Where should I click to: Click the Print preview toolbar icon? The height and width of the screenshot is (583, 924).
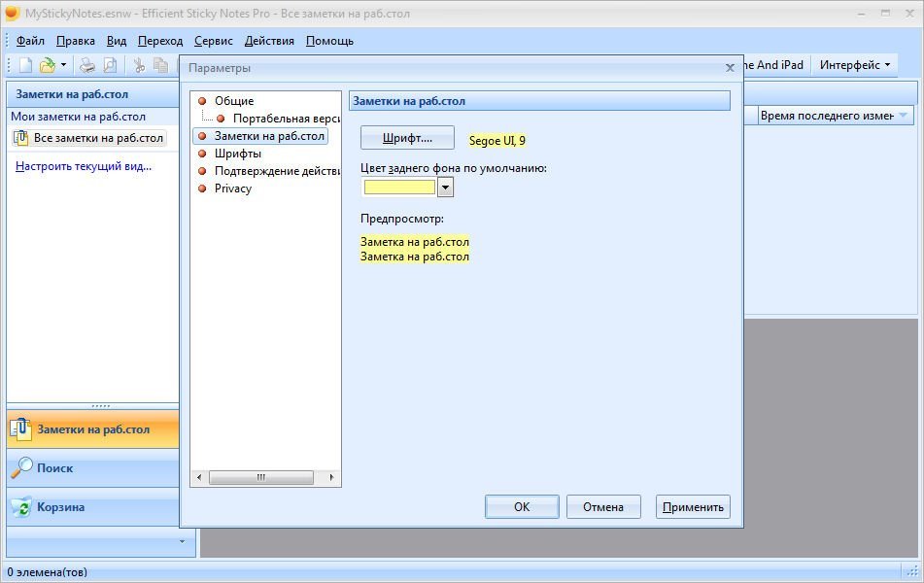click(x=110, y=65)
